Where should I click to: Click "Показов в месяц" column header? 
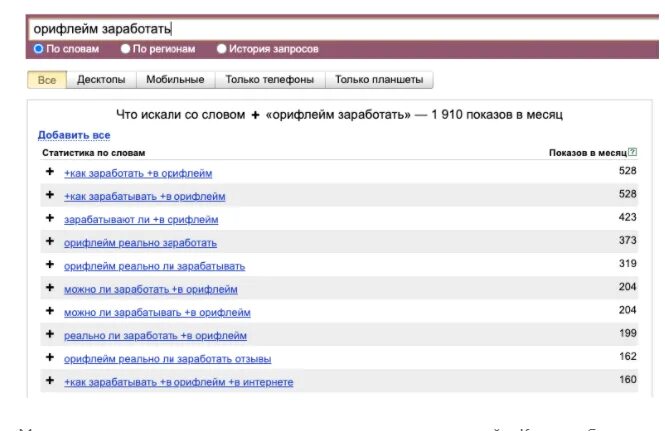click(x=588, y=153)
